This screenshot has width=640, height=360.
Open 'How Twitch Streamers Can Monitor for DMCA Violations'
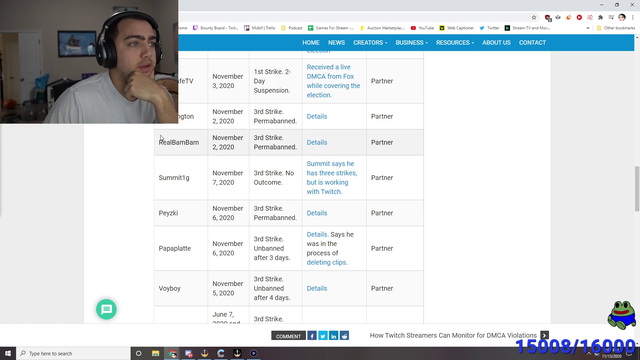[453, 335]
